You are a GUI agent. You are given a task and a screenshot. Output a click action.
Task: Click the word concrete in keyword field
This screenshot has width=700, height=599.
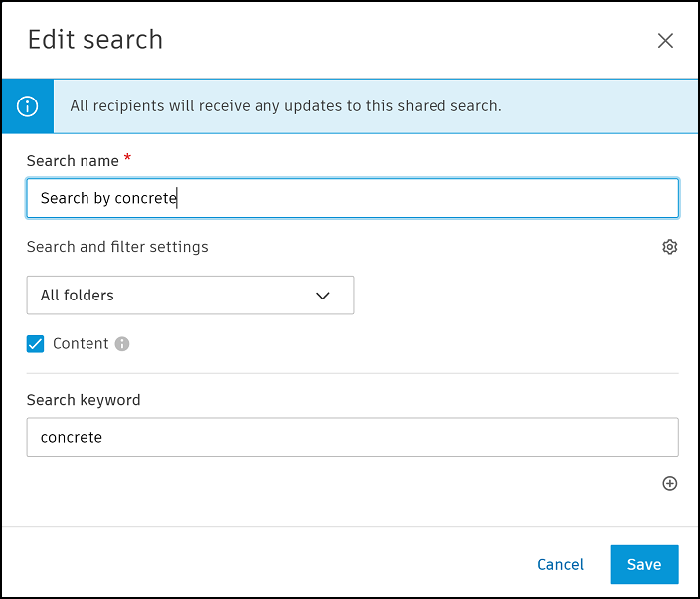point(72,437)
